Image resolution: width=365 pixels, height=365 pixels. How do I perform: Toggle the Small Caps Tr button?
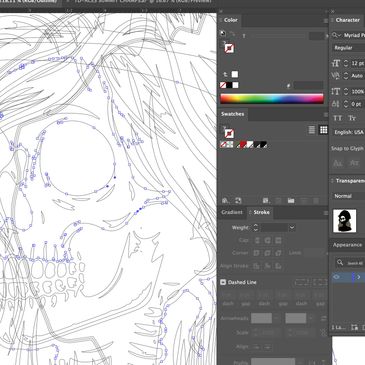352,118
